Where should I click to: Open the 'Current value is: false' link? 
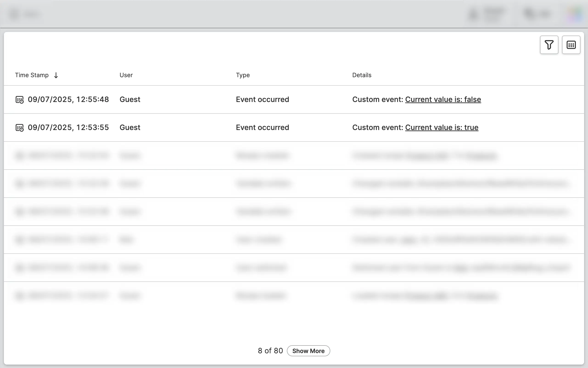pos(443,99)
